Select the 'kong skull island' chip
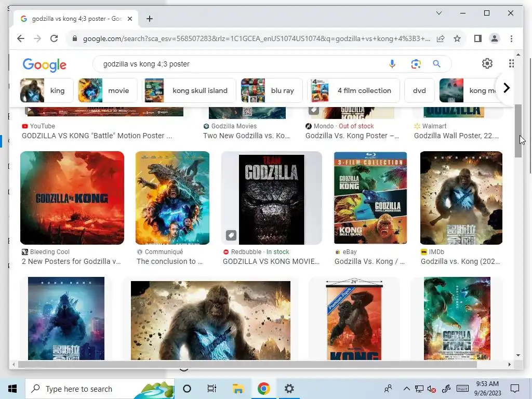This screenshot has width=532, height=399. pyautogui.click(x=189, y=90)
